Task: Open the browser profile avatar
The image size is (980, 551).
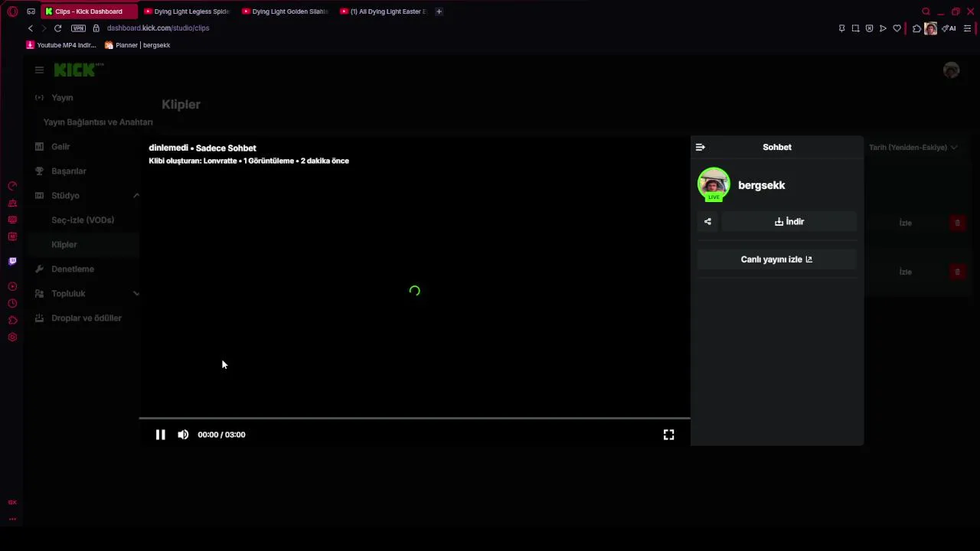Action: [930, 28]
